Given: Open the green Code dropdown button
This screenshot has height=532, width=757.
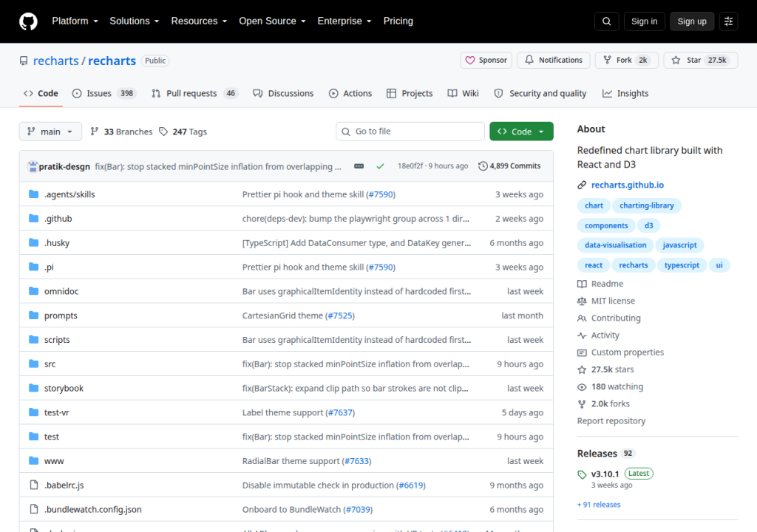Looking at the screenshot, I should 521,132.
